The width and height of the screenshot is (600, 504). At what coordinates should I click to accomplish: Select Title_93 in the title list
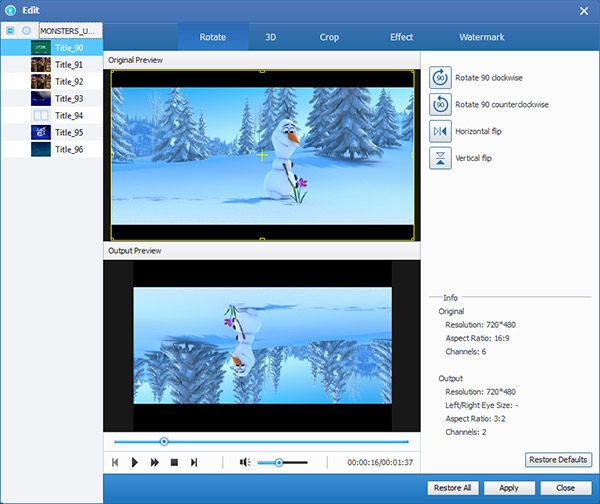(x=52, y=98)
